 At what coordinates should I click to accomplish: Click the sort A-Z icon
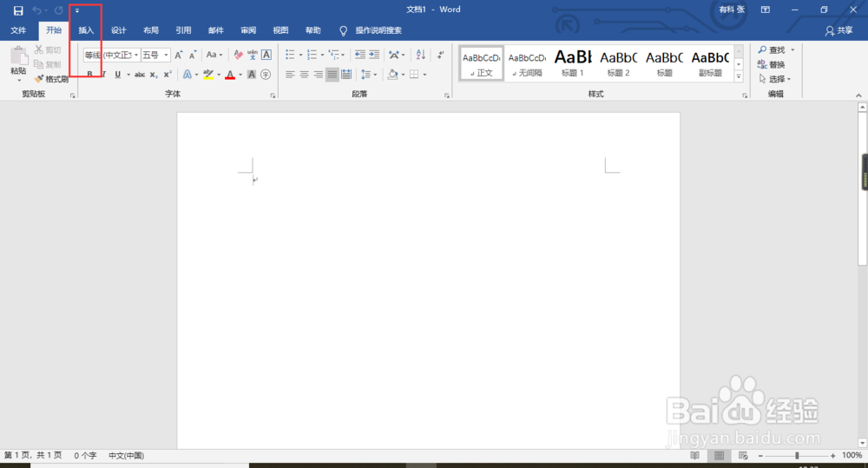421,55
